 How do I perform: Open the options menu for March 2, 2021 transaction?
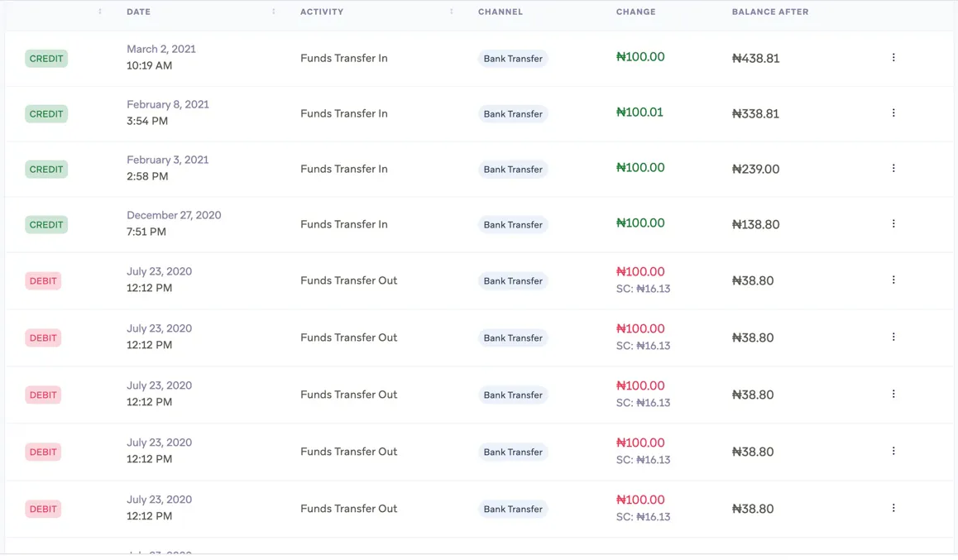893,58
